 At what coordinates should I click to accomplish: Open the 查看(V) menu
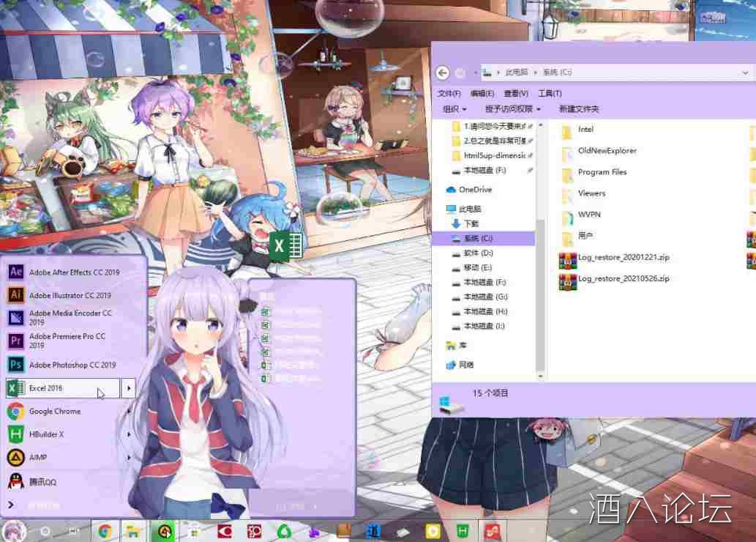[x=515, y=93]
